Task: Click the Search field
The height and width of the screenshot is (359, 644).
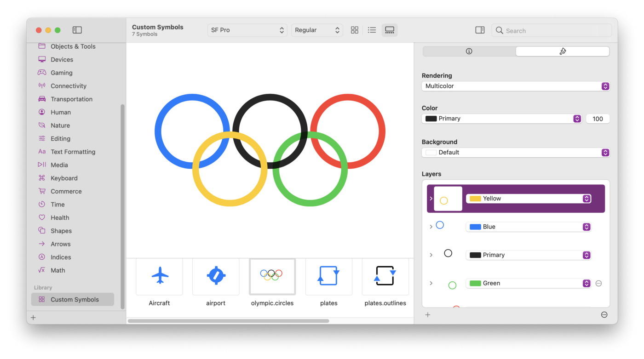Action: point(552,30)
